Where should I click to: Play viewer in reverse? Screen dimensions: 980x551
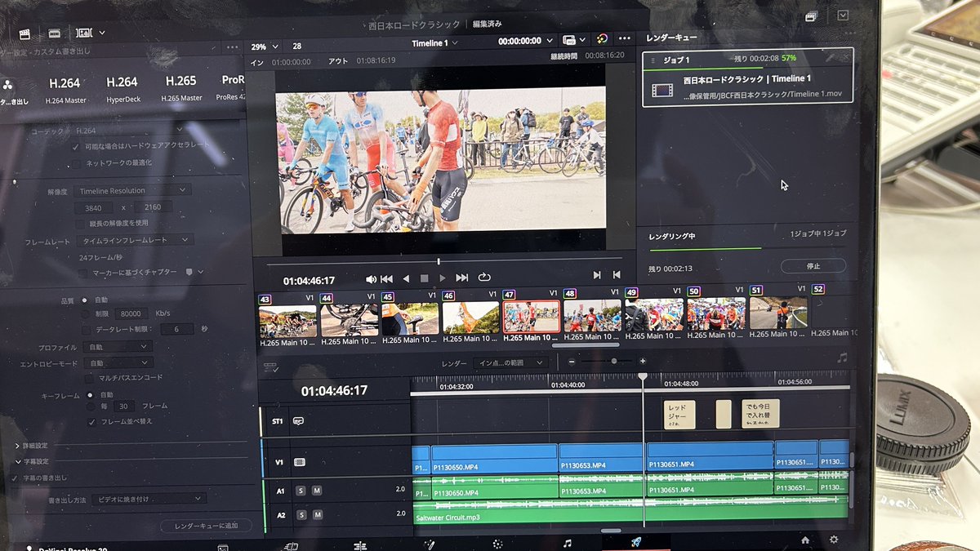(x=406, y=278)
